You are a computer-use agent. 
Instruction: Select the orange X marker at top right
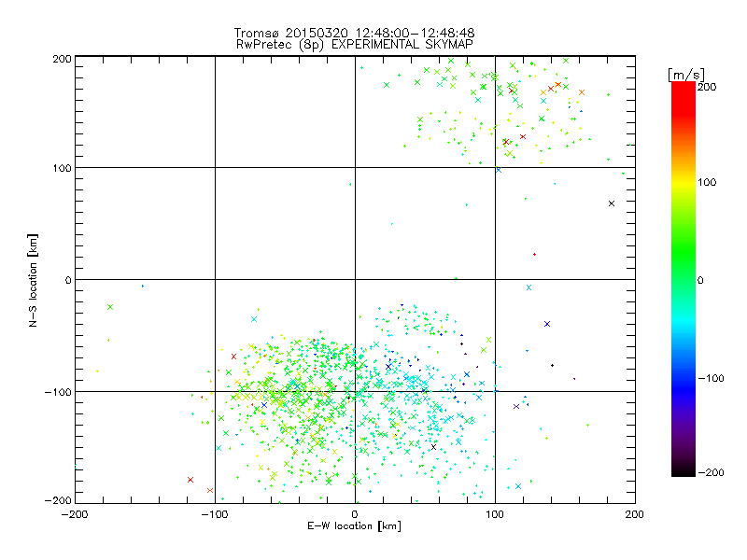tap(582, 92)
